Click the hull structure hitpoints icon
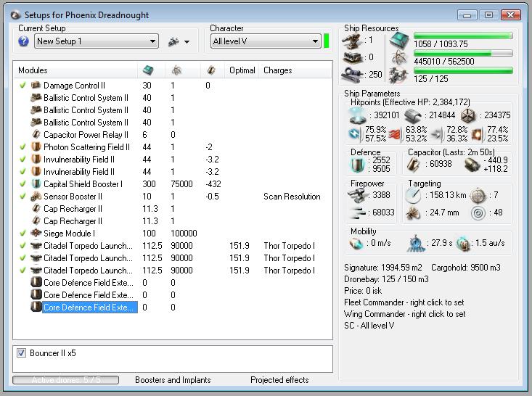The image size is (532, 396). (468, 116)
